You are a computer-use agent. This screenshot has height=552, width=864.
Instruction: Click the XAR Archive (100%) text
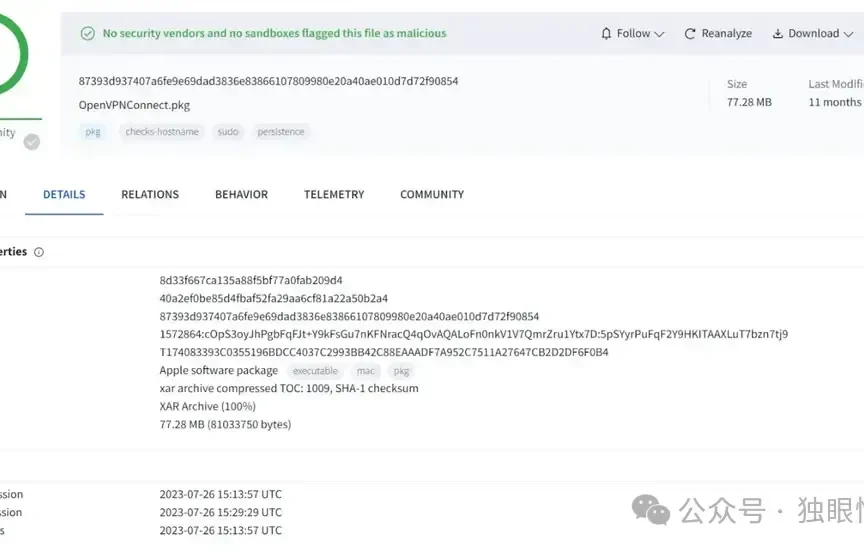click(208, 407)
